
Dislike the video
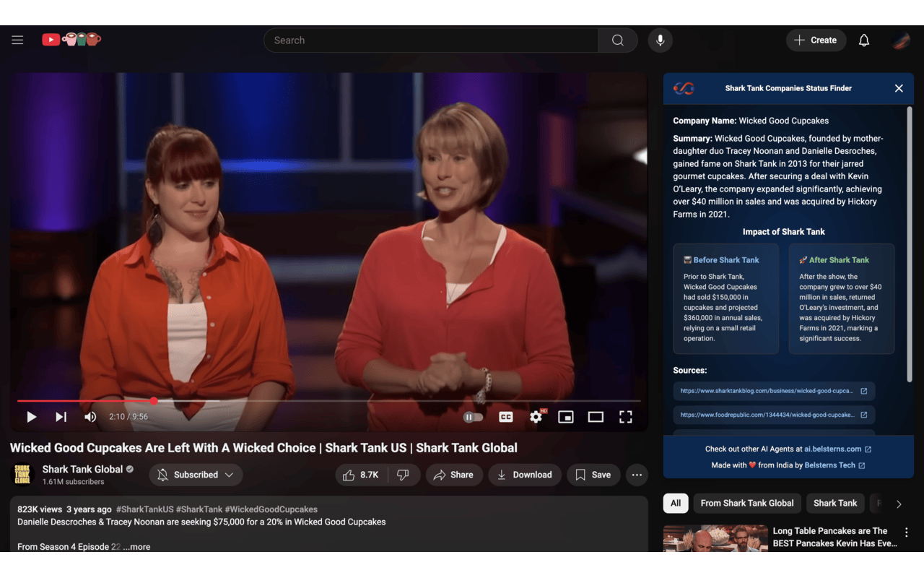click(x=404, y=475)
